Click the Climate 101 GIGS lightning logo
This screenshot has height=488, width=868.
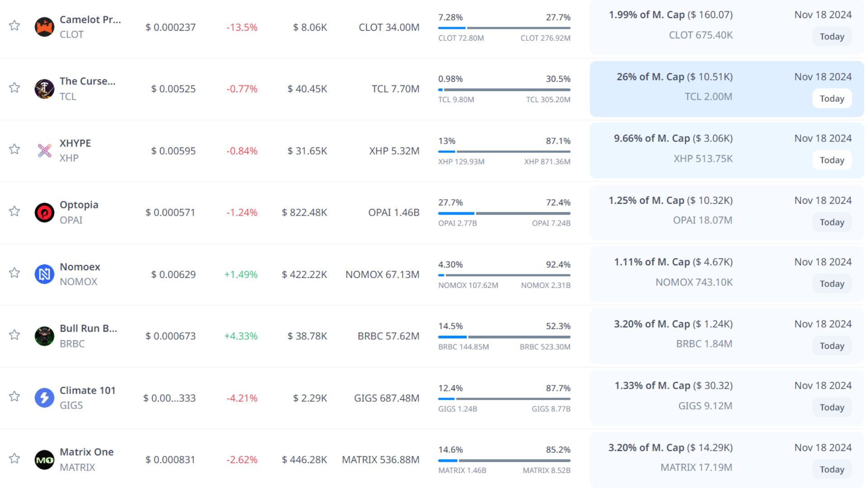coord(44,398)
